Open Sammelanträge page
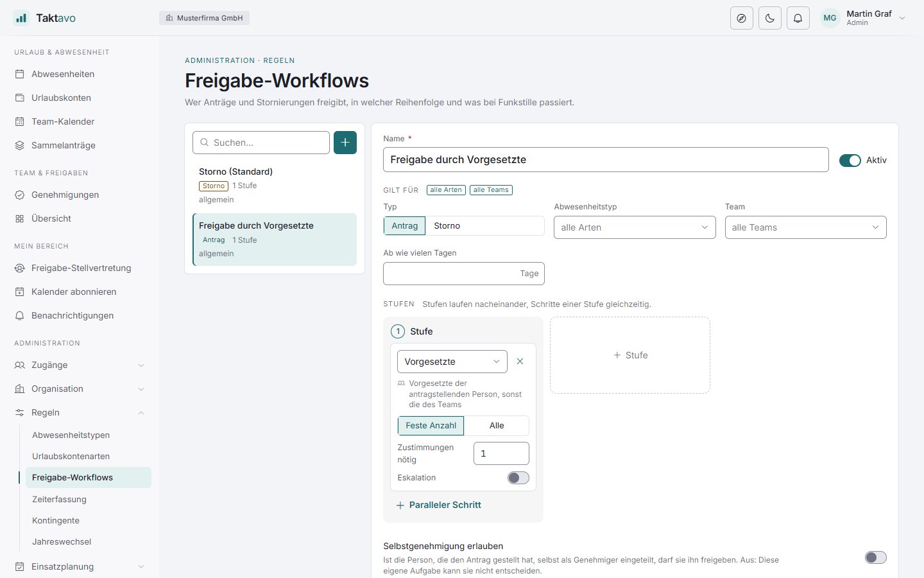 80,145
